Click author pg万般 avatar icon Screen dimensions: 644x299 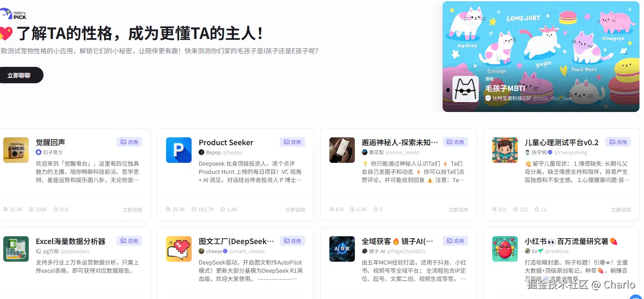pyautogui.click(x=39, y=251)
